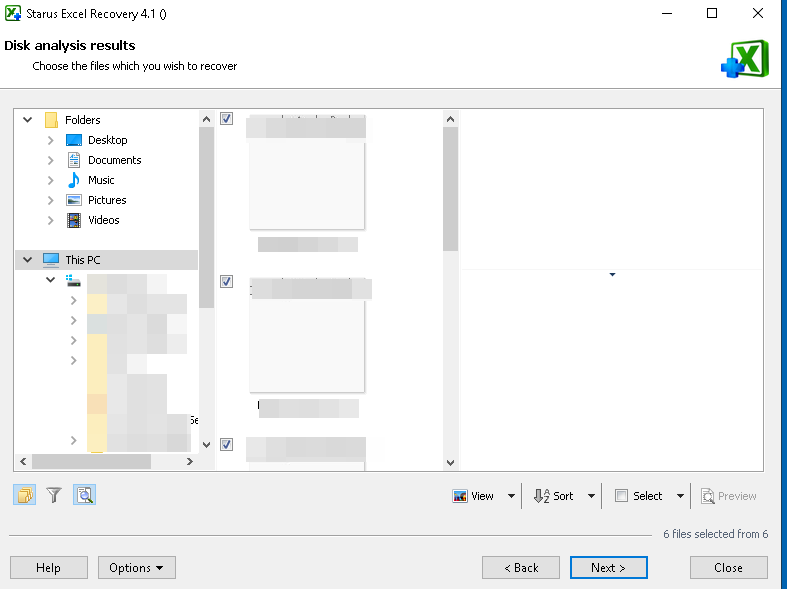Expand the Music tree node
The height and width of the screenshot is (589, 787).
[x=50, y=180]
